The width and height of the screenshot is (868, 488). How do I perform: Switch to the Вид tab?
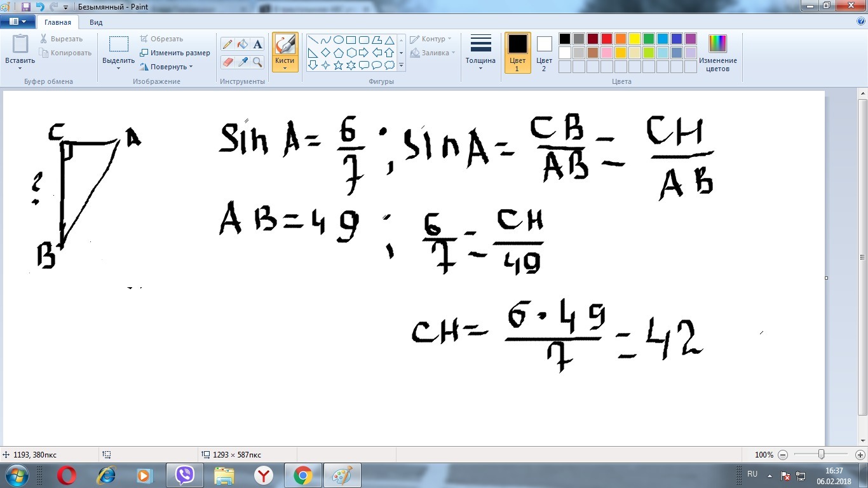point(96,22)
